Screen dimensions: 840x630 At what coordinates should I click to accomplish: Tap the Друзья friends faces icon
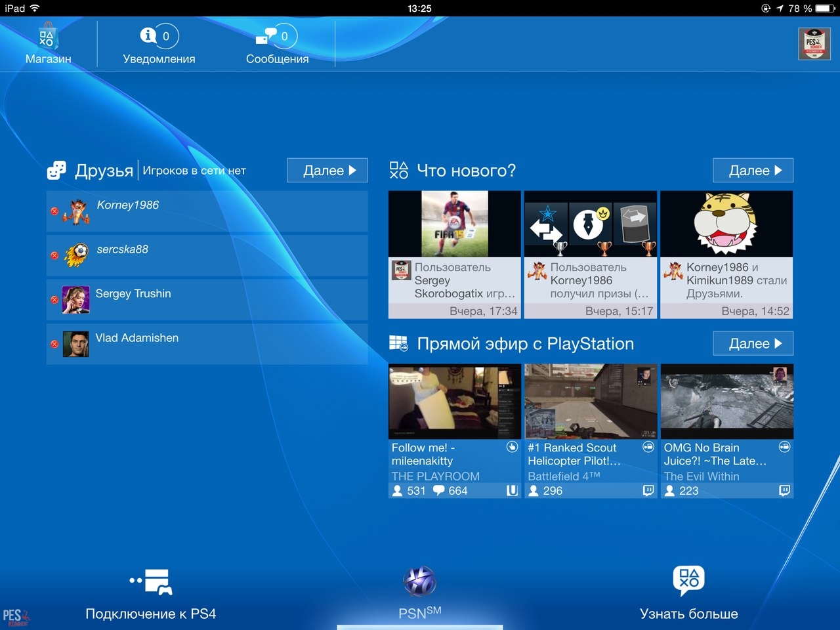[x=56, y=171]
